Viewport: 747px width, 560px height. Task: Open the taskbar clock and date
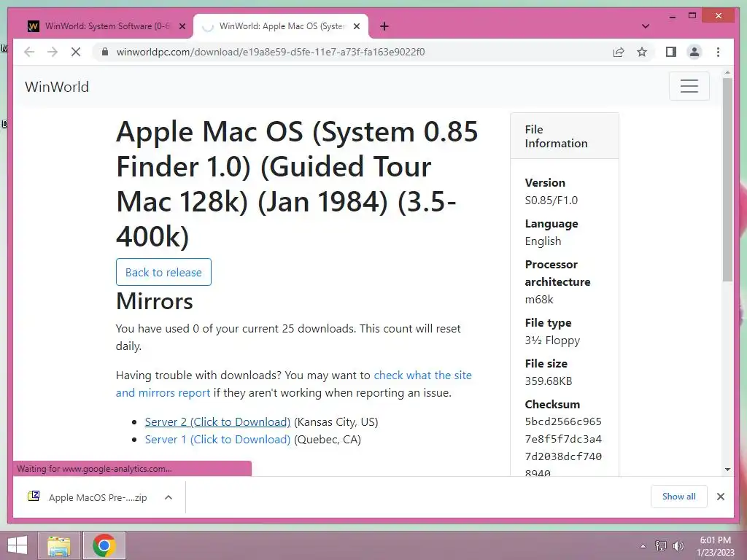(x=715, y=546)
